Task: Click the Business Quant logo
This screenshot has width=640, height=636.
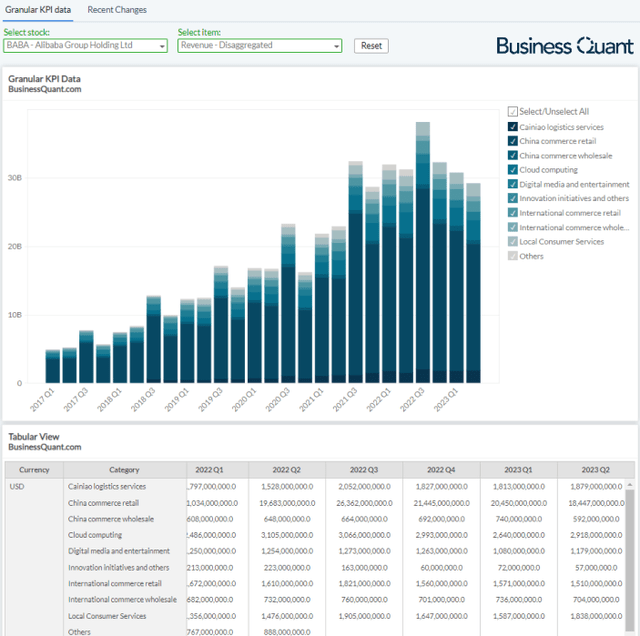Action: (564, 46)
